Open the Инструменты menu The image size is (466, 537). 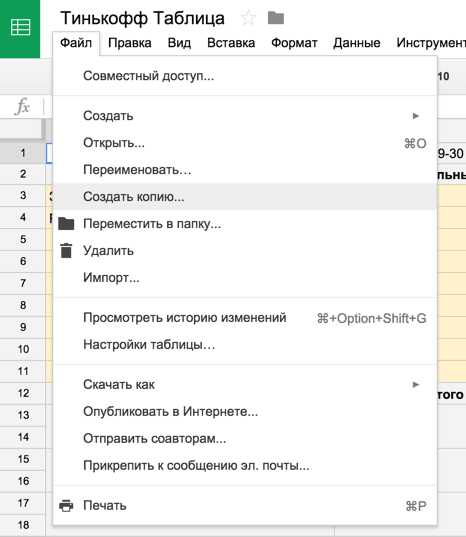click(x=431, y=43)
